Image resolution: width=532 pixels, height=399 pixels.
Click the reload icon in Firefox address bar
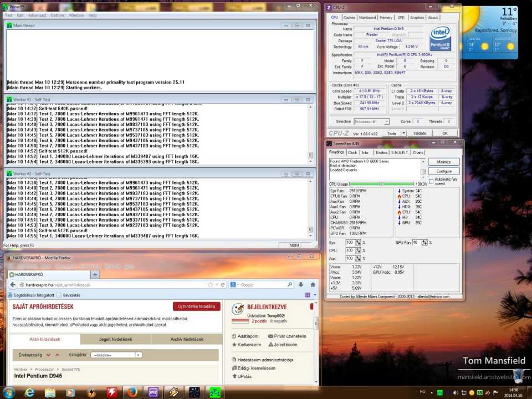(x=223, y=285)
